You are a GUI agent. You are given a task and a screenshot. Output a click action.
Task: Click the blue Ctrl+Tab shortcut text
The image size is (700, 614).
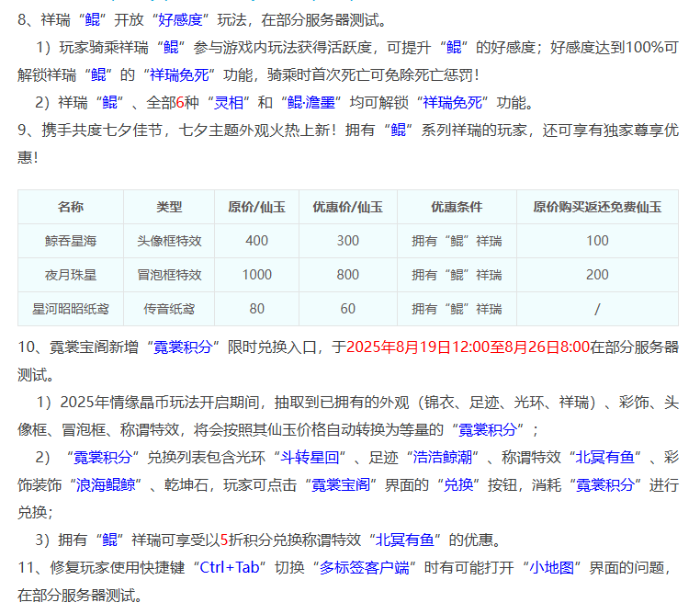(x=230, y=567)
